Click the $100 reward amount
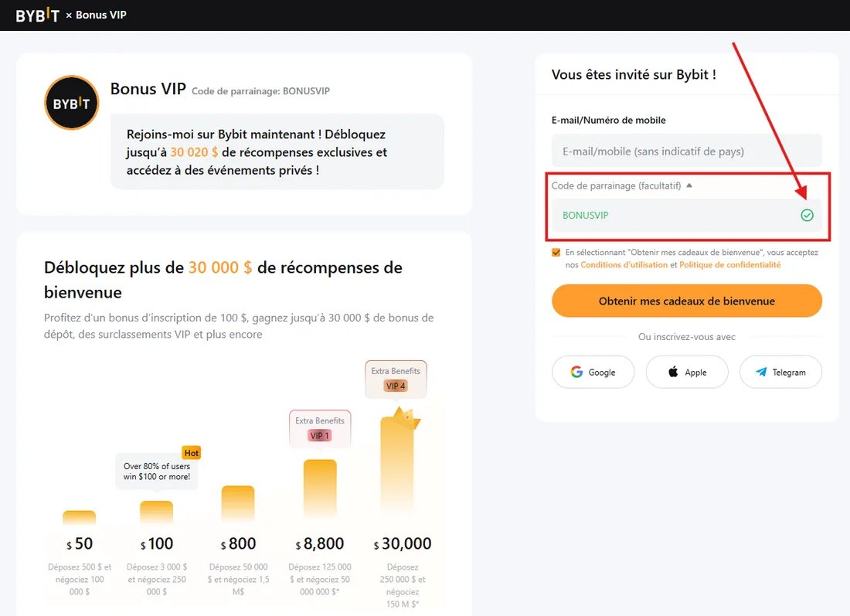The image size is (850, 616). (x=157, y=543)
